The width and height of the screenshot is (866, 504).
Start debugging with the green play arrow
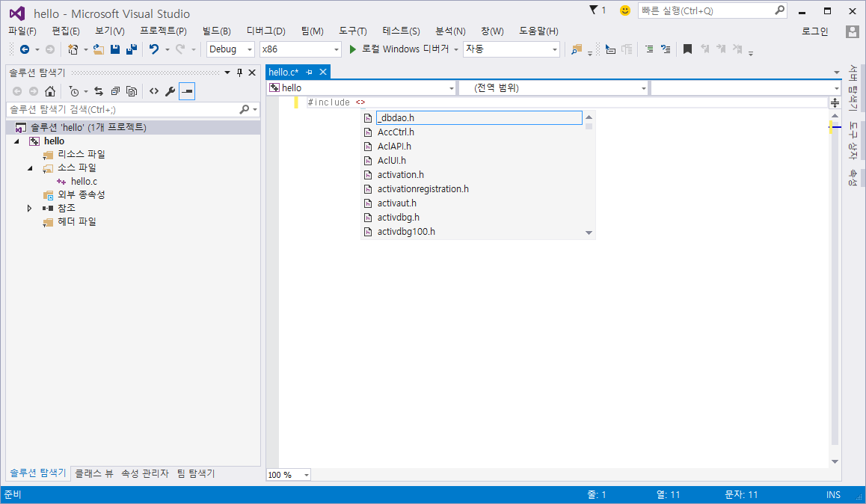[x=352, y=49]
